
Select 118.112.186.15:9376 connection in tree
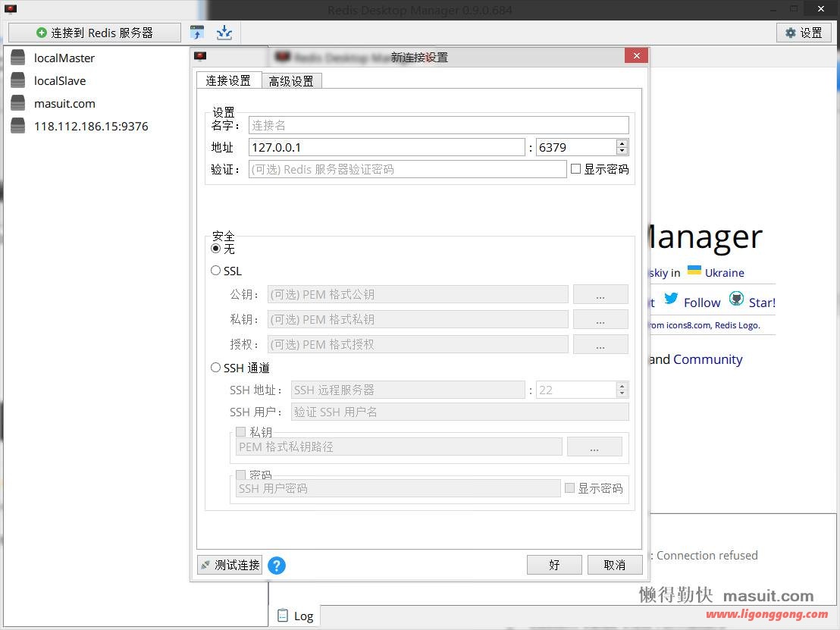coord(91,127)
